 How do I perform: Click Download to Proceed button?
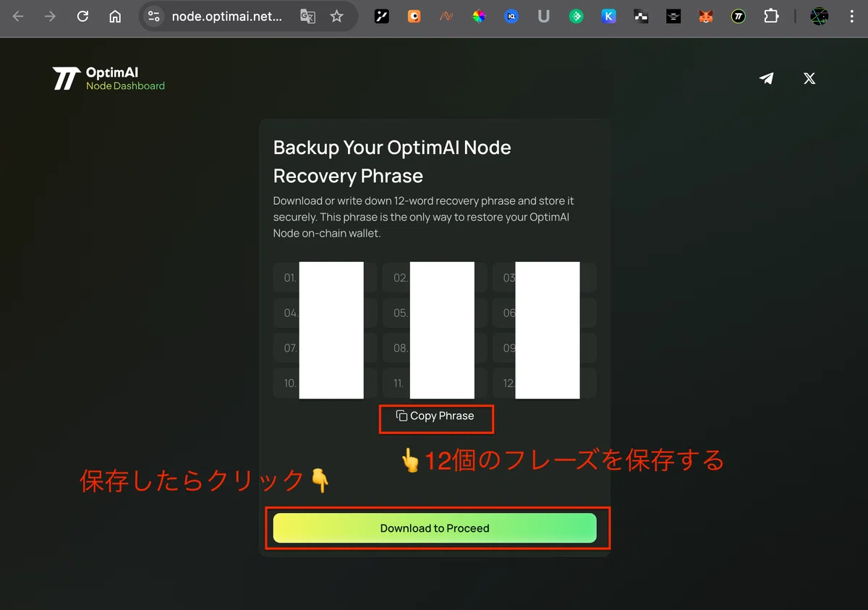point(435,528)
